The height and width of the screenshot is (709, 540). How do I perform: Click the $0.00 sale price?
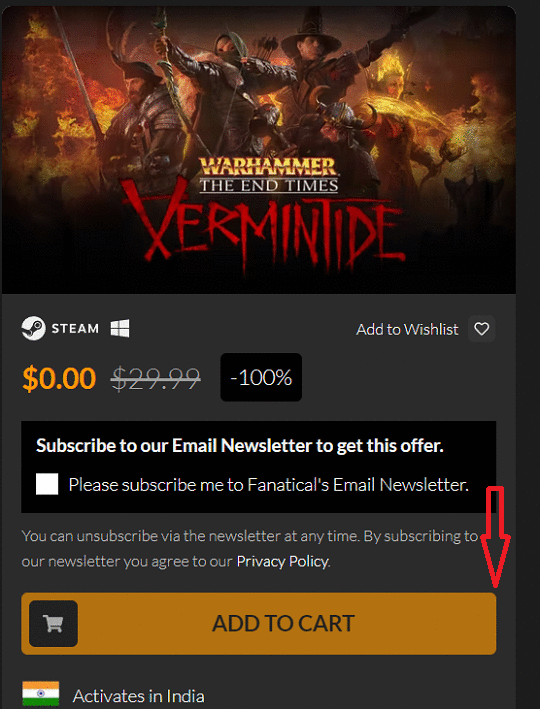59,378
